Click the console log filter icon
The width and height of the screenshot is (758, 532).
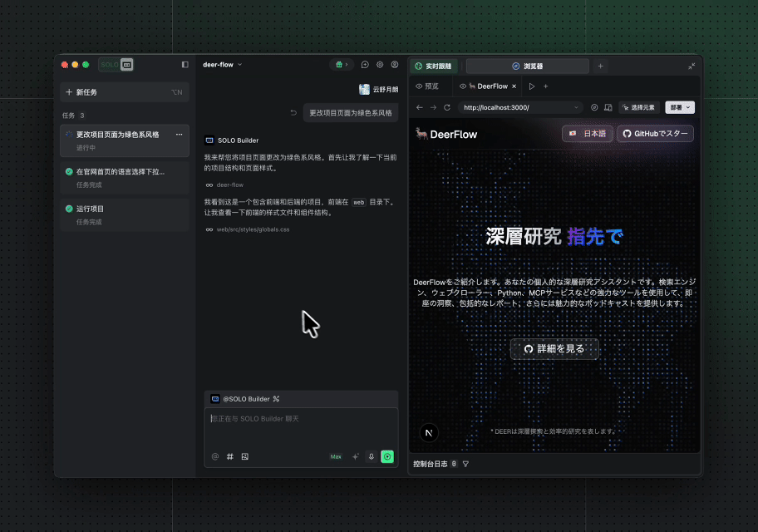tap(465, 464)
